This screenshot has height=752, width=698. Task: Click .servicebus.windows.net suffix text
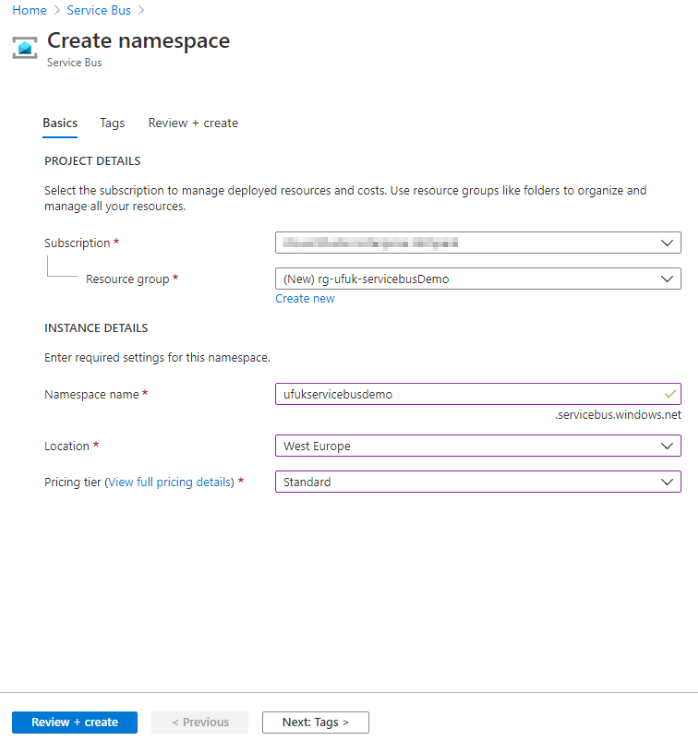618,415
